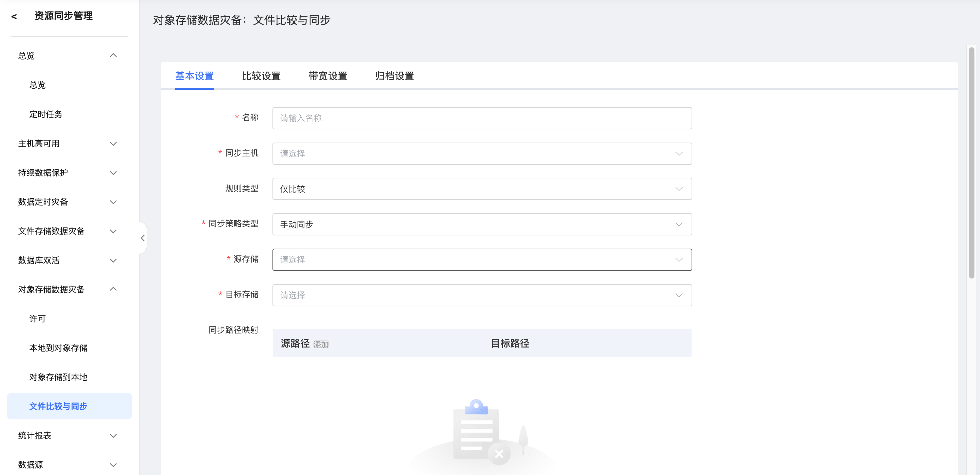Screen dimensions: 980x475
Task: Expand the 主机高可用 menu group
Action: (113, 144)
